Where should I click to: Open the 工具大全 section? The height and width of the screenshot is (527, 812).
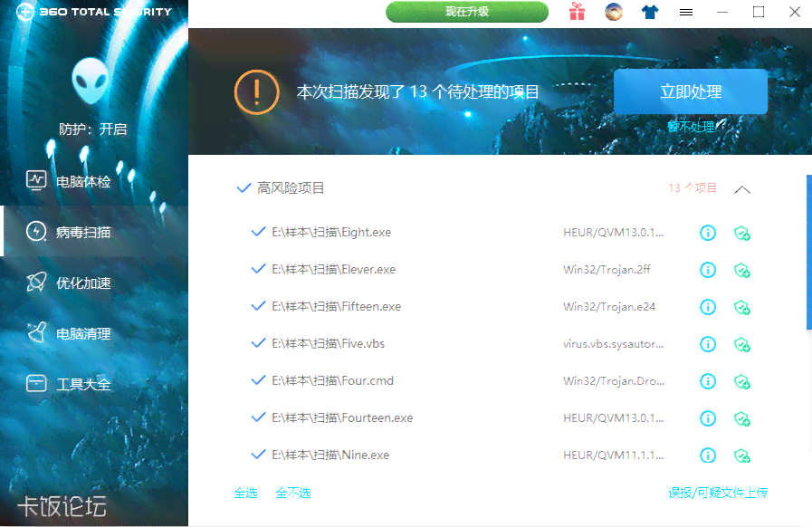[x=94, y=385]
